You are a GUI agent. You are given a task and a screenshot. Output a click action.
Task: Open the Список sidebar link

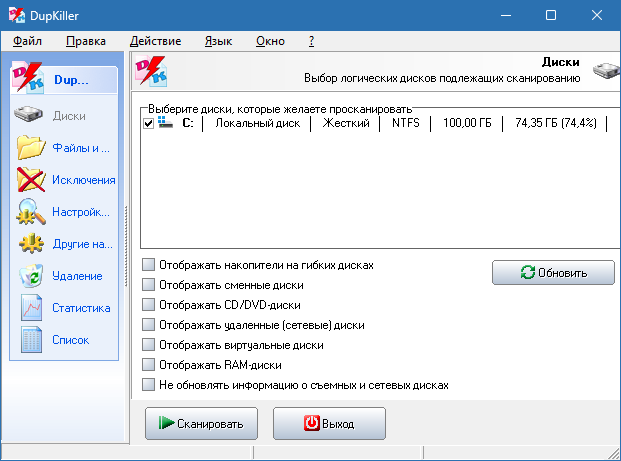coord(70,340)
